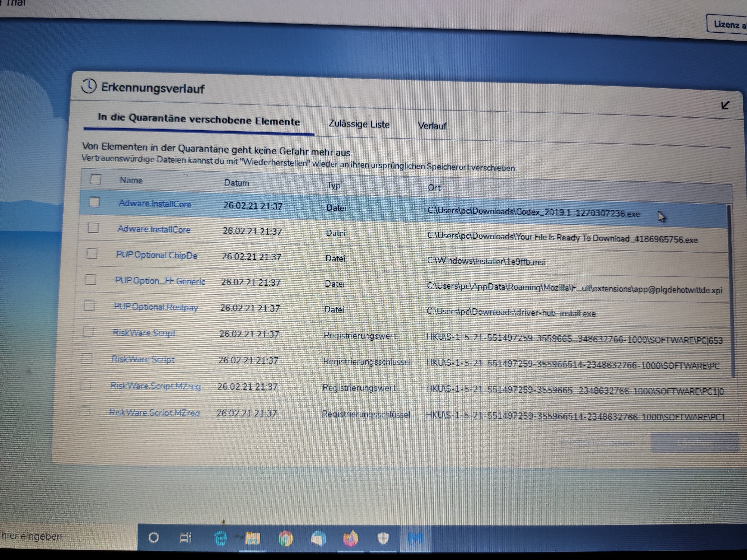
Task: Switch to Zulässige Liste tab
Action: (x=359, y=124)
